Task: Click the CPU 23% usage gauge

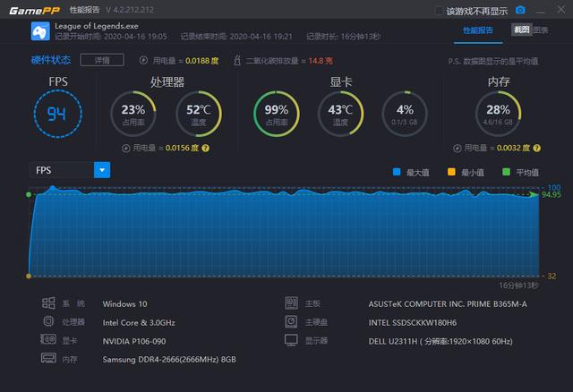Action: pyautogui.click(x=133, y=114)
